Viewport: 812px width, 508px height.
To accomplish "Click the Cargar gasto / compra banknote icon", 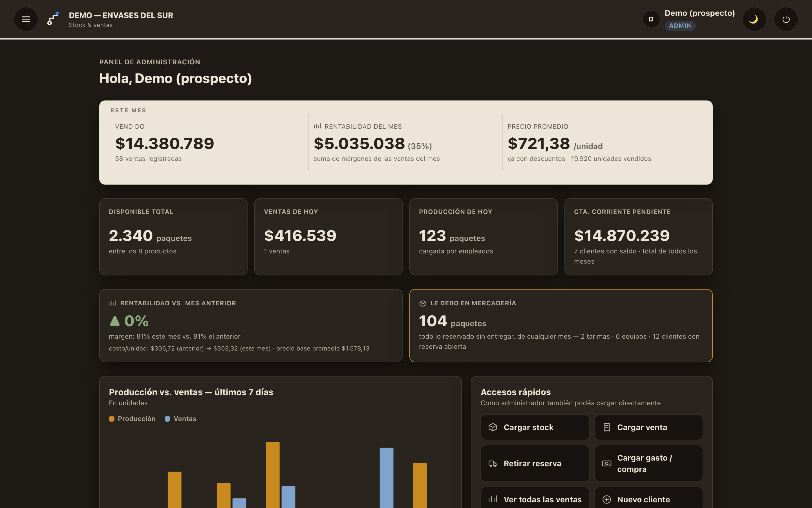I will coord(606,463).
